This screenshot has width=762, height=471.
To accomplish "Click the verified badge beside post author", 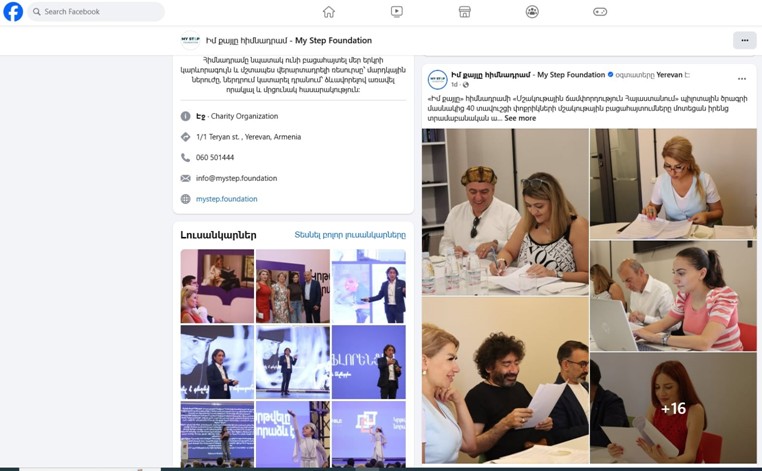I will (x=610, y=74).
